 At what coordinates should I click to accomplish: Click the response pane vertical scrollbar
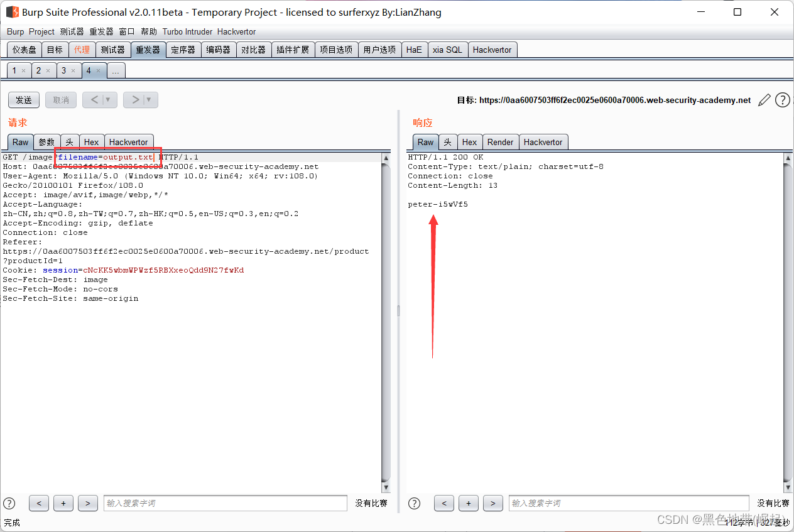pyautogui.click(x=788, y=323)
